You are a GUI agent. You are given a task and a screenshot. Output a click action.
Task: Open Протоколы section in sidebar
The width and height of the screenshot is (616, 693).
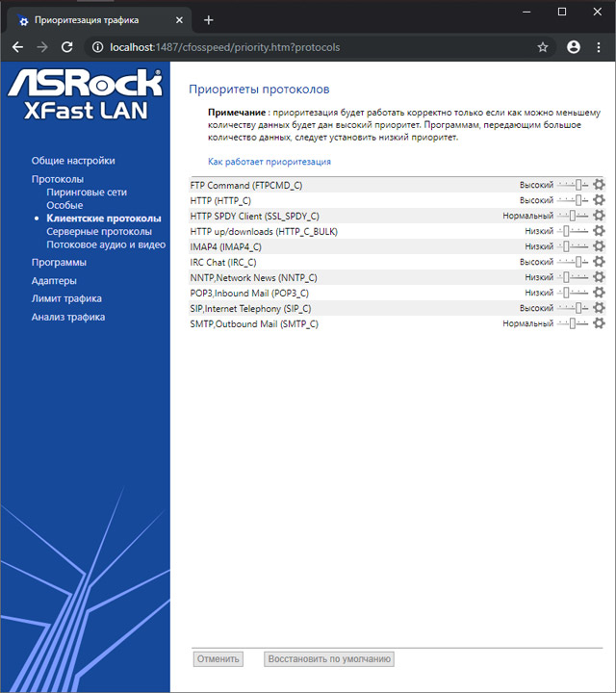tap(58, 179)
